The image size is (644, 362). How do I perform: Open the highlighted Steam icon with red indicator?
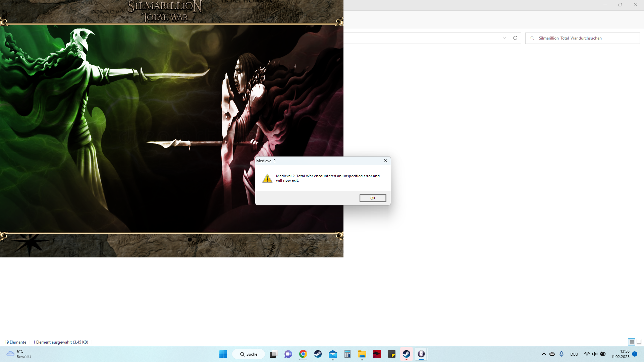(x=406, y=354)
